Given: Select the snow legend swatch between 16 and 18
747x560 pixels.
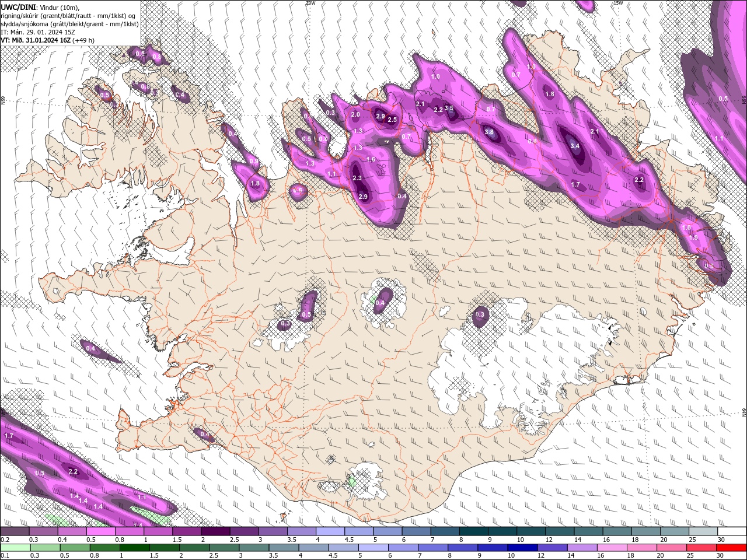Looking at the screenshot, I should click(x=617, y=531).
